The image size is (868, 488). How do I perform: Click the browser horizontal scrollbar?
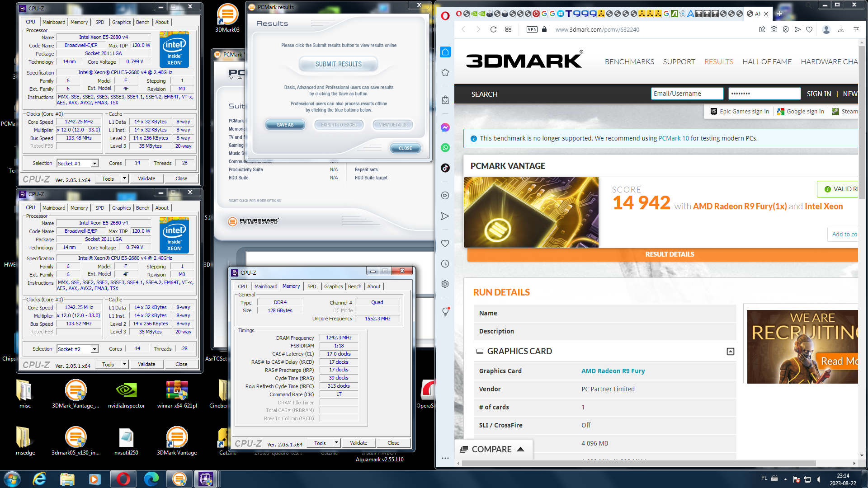click(638, 464)
